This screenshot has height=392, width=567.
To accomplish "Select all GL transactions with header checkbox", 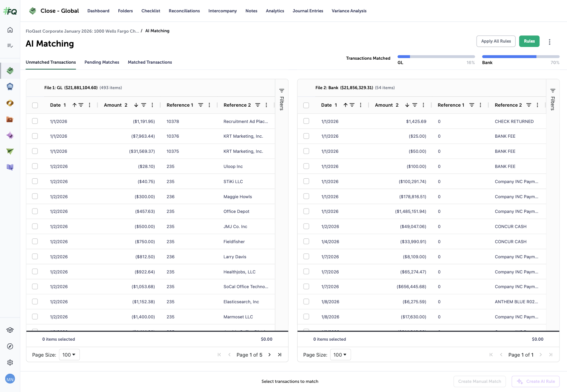I will pos(35,105).
